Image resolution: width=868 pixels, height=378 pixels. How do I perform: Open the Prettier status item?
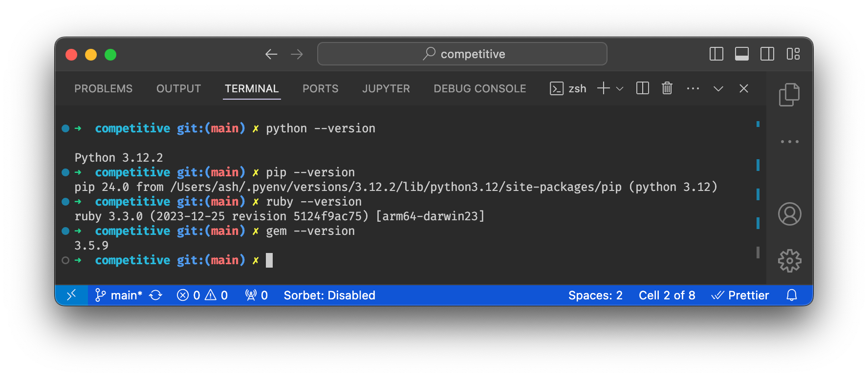click(x=740, y=295)
